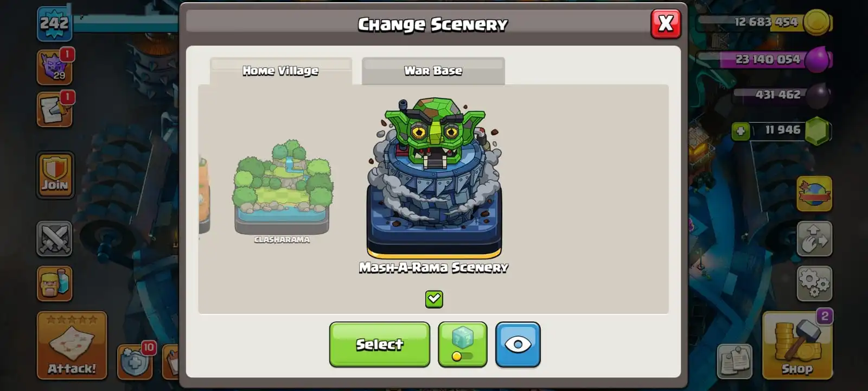Click the green Select button

coord(379,344)
